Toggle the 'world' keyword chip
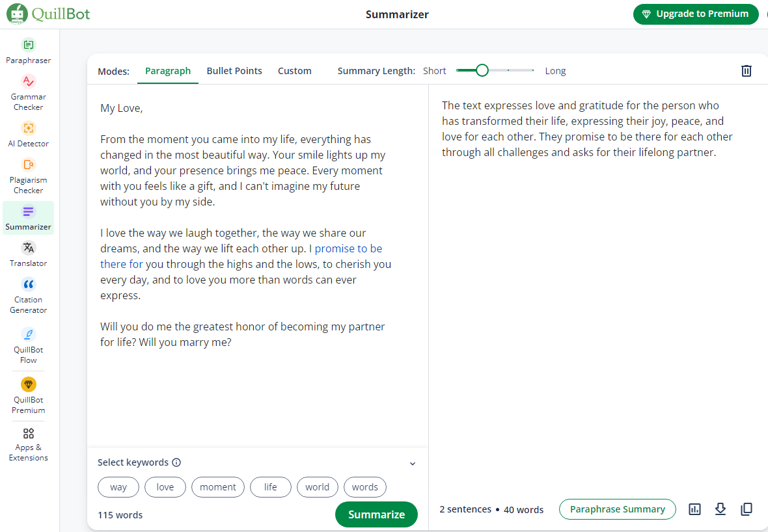This screenshot has width=768, height=532. click(x=317, y=487)
